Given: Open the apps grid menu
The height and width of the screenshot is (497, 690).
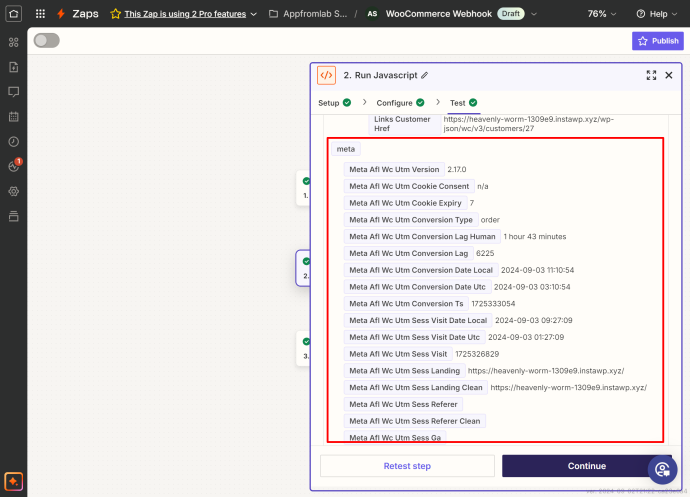Looking at the screenshot, I should pyautogui.click(x=40, y=14).
